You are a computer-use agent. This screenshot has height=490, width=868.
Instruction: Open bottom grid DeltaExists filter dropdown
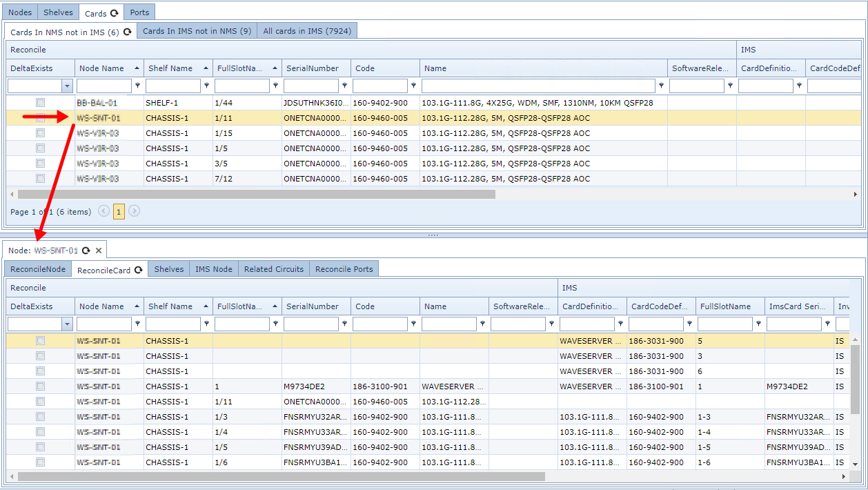point(67,324)
